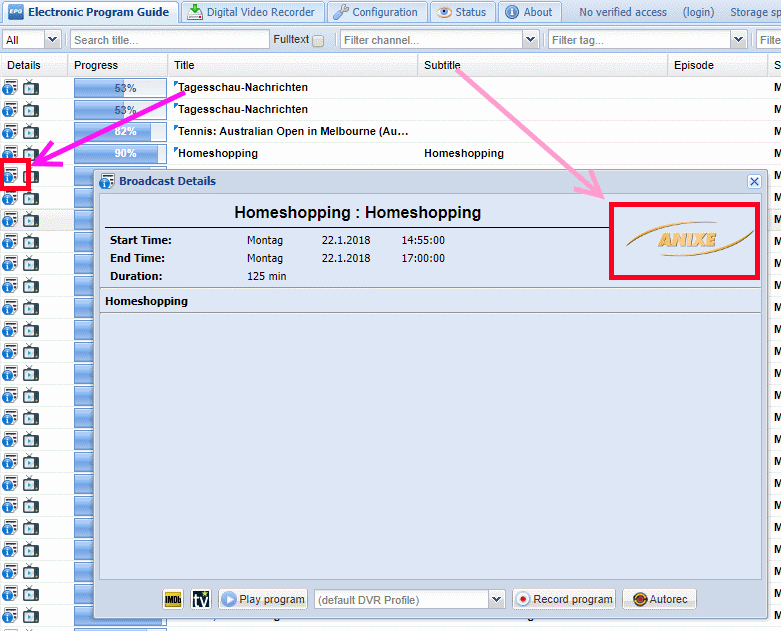Click the Filter channel input field

431,40
